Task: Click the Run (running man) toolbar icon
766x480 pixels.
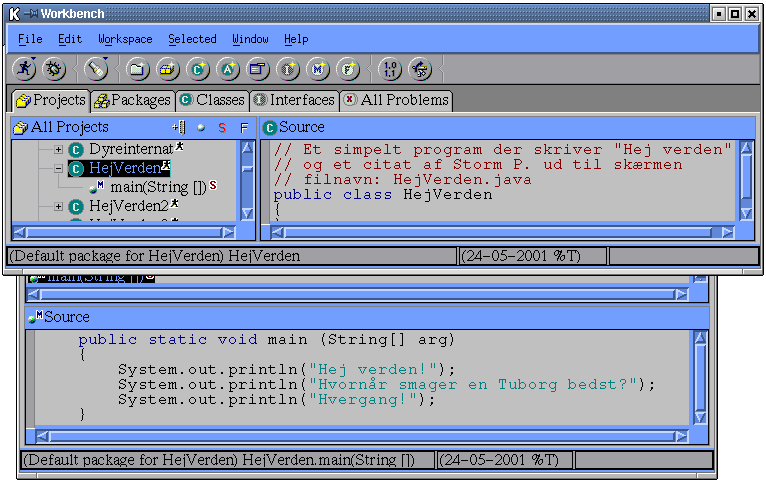Action: click(24, 69)
